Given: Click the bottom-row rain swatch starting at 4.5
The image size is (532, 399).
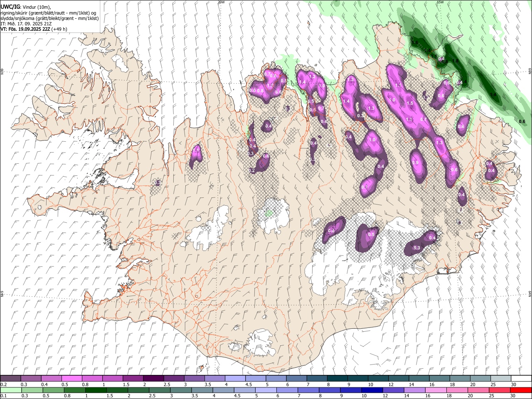Looking at the screenshot, I should (244, 390).
